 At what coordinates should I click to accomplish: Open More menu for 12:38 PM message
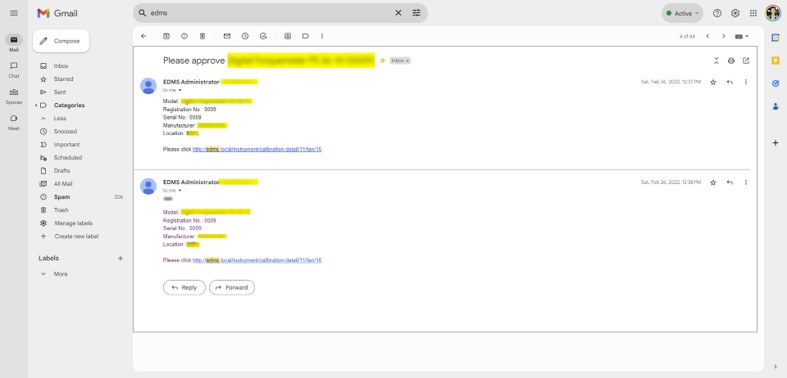[x=746, y=183]
